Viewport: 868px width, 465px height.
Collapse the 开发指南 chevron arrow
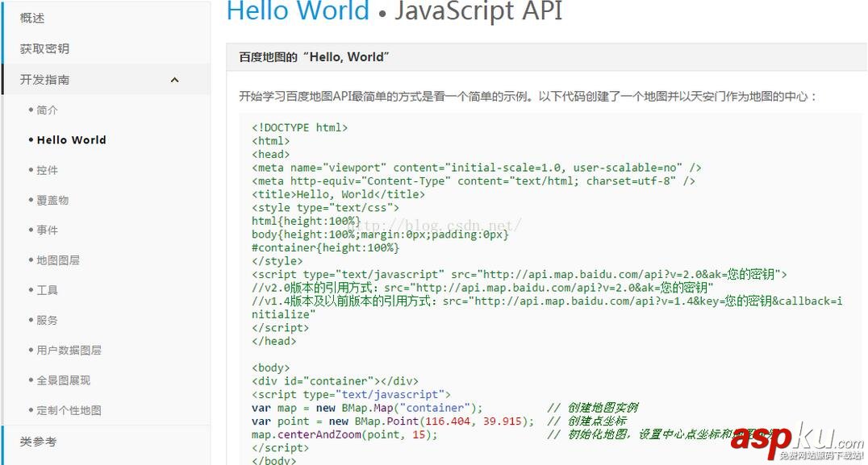(x=175, y=80)
